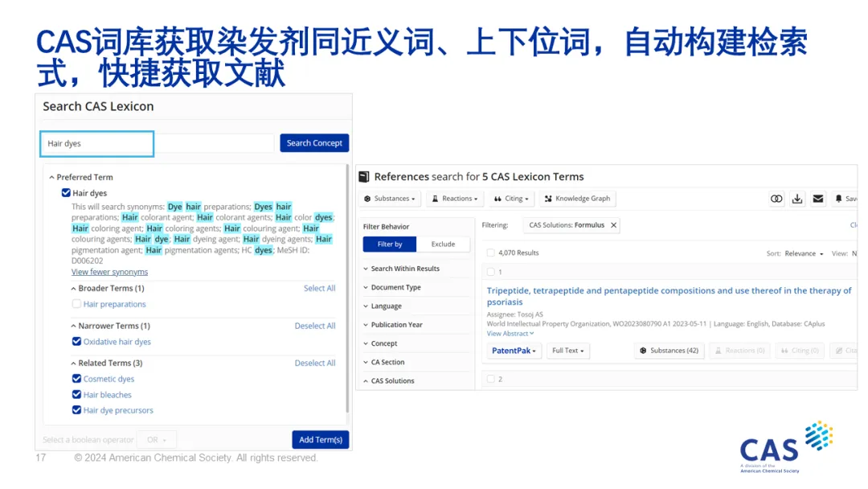The height and width of the screenshot is (489, 868).
Task: Toggle the select-all 4,070 Results checkbox
Action: tap(490, 253)
